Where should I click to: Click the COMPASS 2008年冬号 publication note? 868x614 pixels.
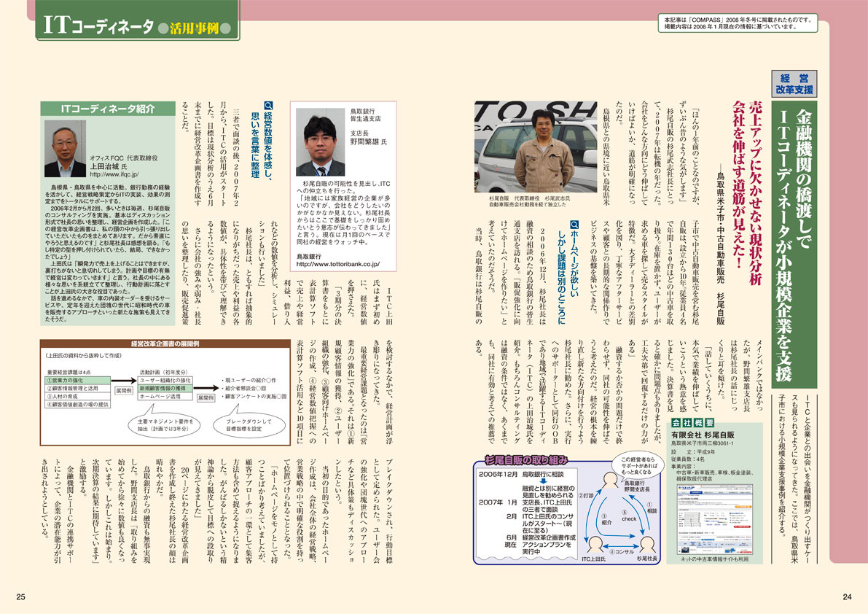738,23
